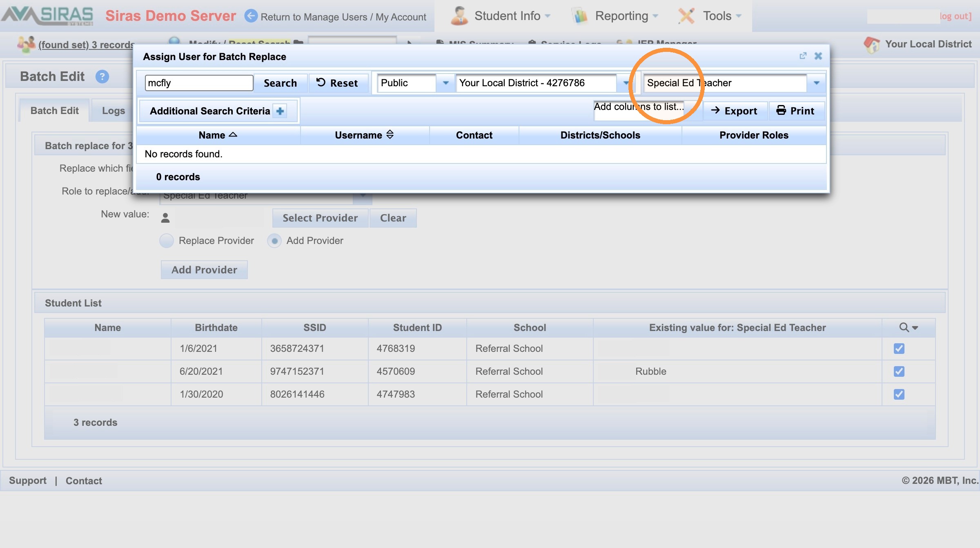The image size is (980, 548).
Task: Expand the Your Local District - 4276786 dropdown
Action: pyautogui.click(x=625, y=83)
